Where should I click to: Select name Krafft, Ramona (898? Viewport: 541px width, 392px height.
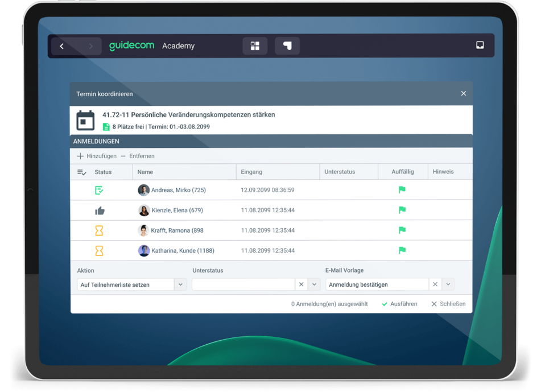pos(177,230)
